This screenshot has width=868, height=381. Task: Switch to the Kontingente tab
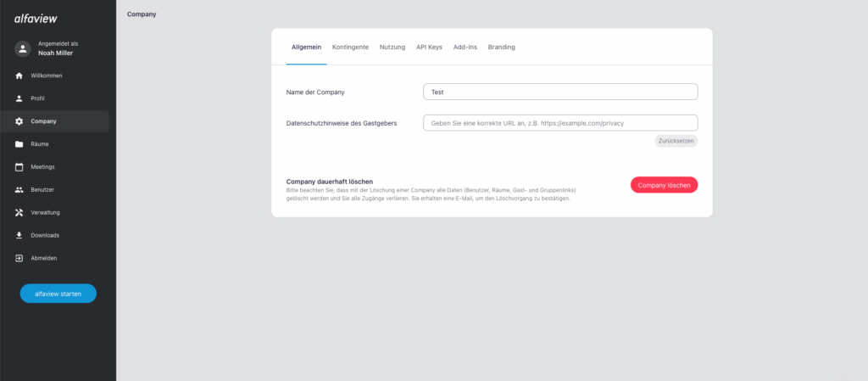350,47
